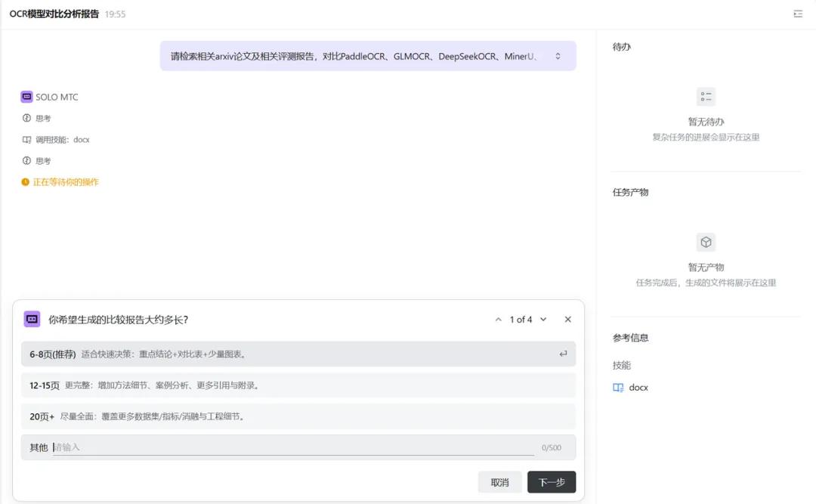Click the docx skill book icon
The image size is (816, 504).
[618, 388]
